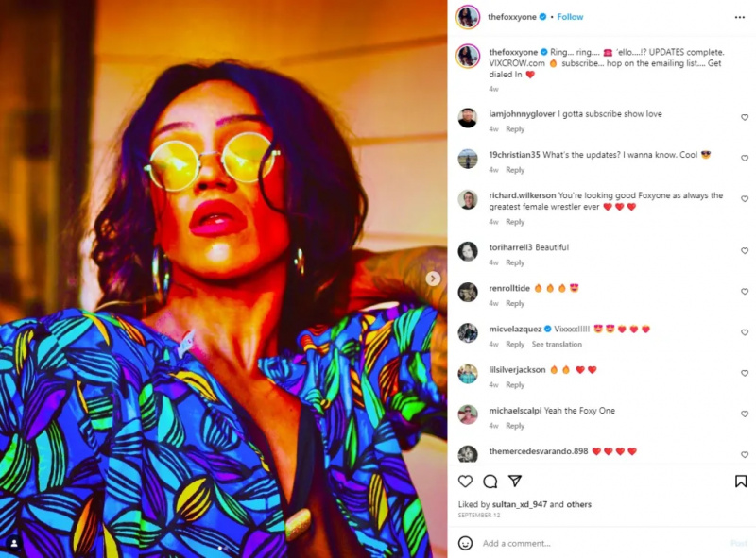Like michaelscalpi's comment
The image size is (756, 558).
(745, 414)
